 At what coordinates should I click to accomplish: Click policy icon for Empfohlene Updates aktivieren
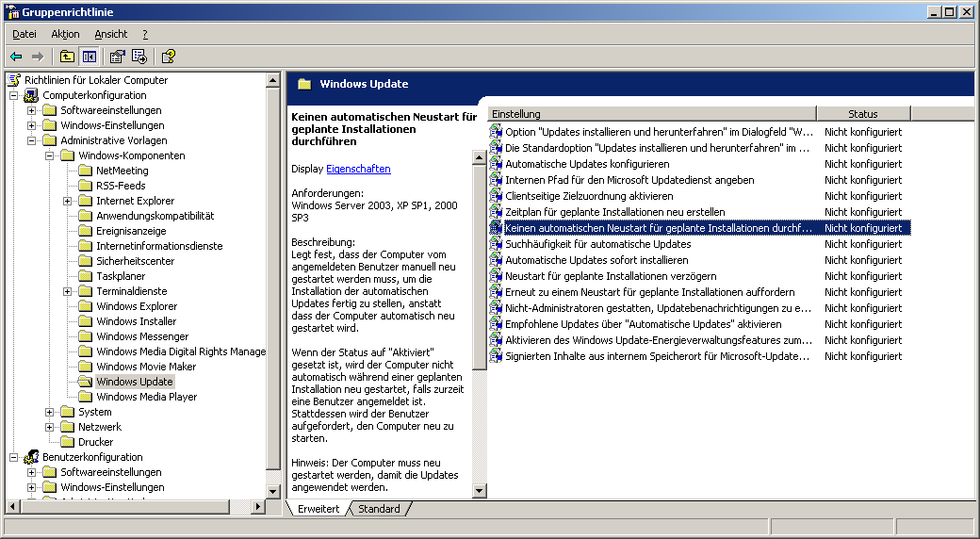tap(496, 324)
